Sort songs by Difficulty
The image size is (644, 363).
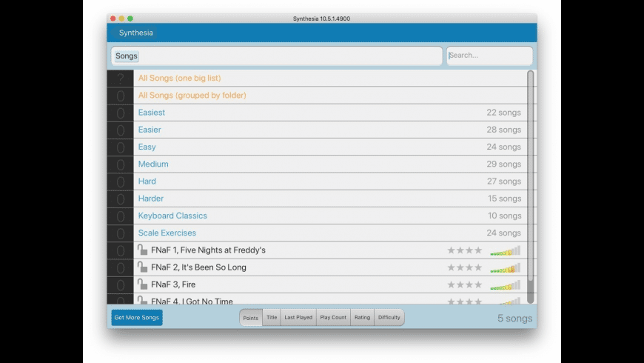[x=389, y=317]
